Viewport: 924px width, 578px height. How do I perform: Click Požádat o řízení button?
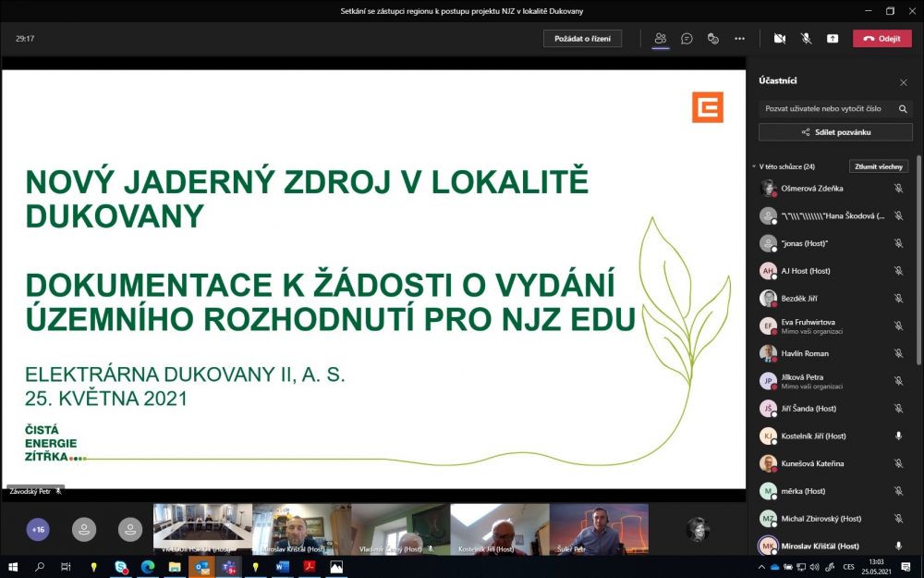click(582, 38)
